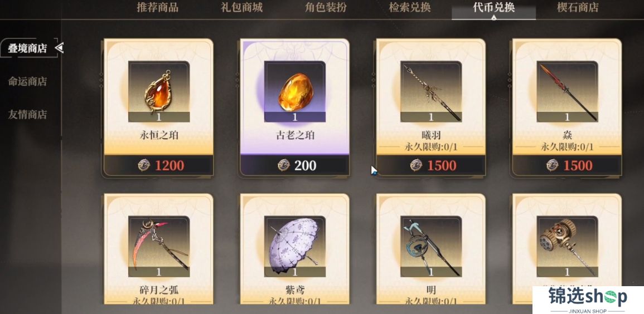Image resolution: width=644 pixels, height=314 pixels.
Task: Select 命运商店 in the sidebar
Action: [x=27, y=81]
